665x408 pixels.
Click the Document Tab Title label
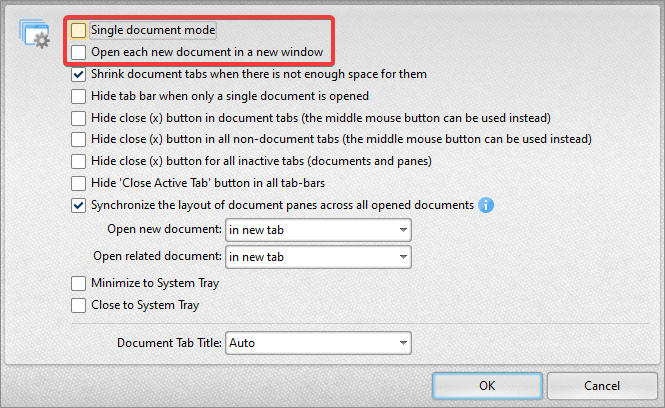[x=170, y=343]
